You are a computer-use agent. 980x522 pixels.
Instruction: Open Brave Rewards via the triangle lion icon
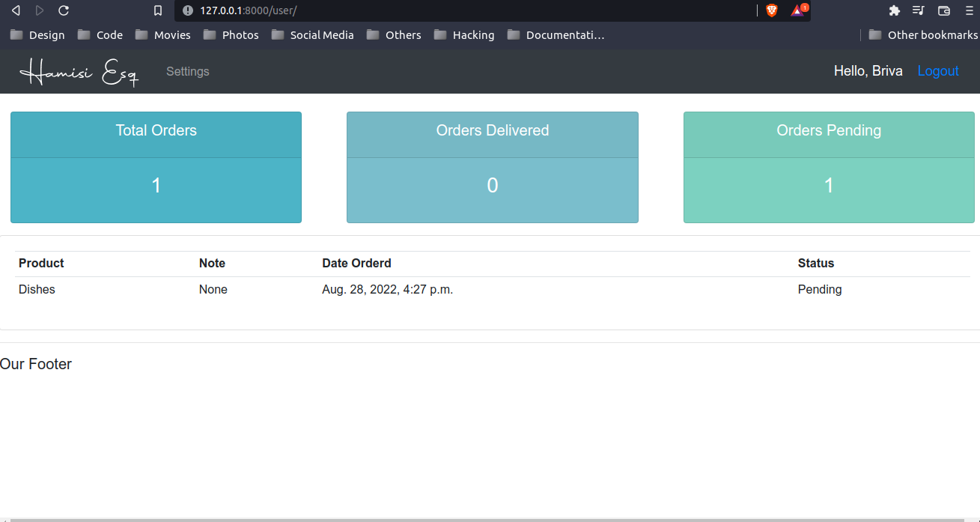pos(798,10)
